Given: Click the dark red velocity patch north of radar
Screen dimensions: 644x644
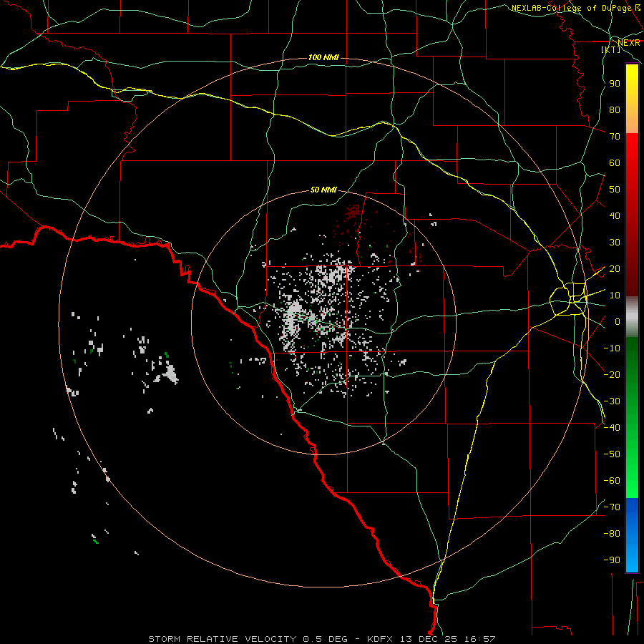Looking at the screenshot, I should click(x=353, y=212).
